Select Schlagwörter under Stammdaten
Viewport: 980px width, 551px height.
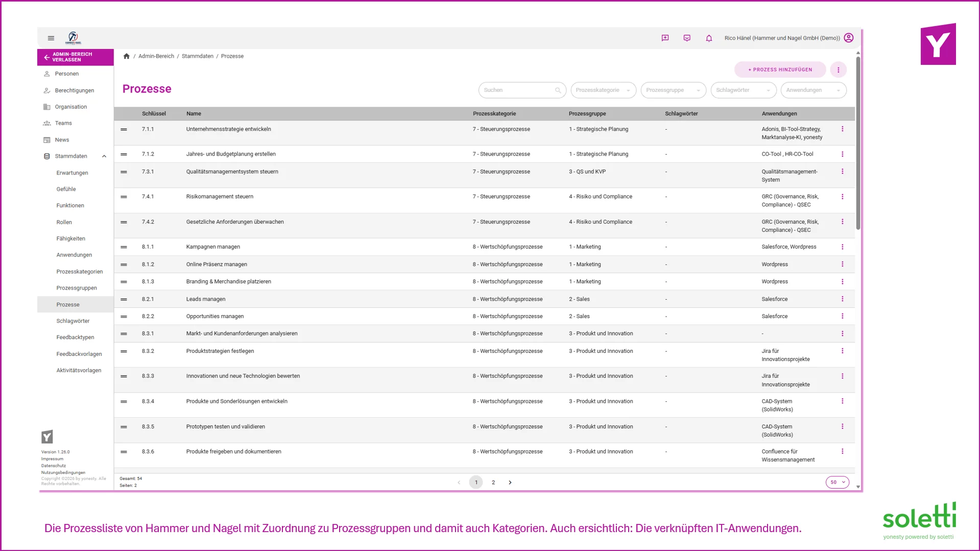[x=73, y=321]
